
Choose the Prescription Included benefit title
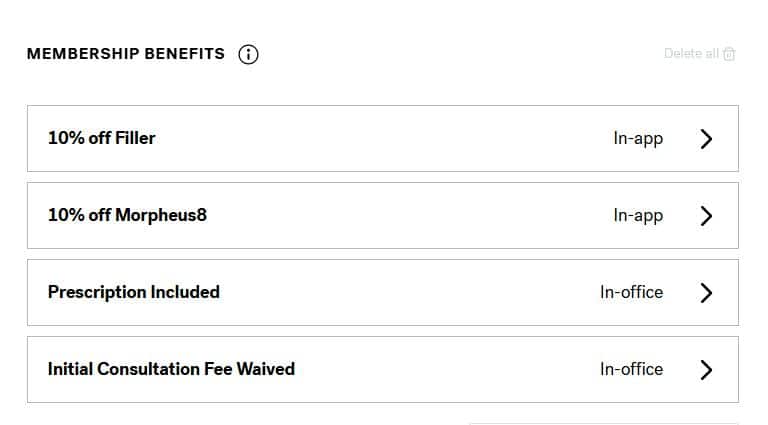click(134, 292)
